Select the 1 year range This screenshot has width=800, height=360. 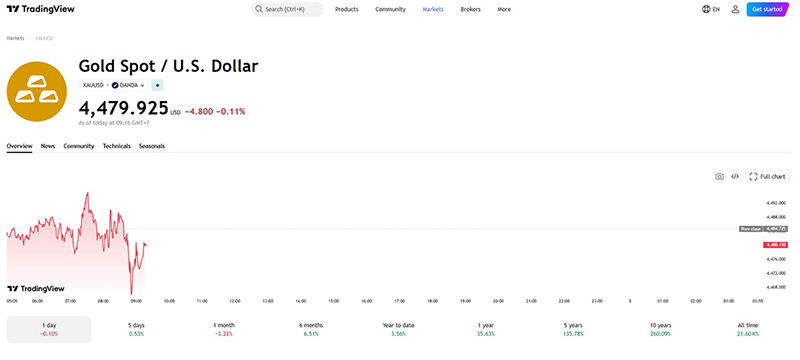tap(486, 329)
